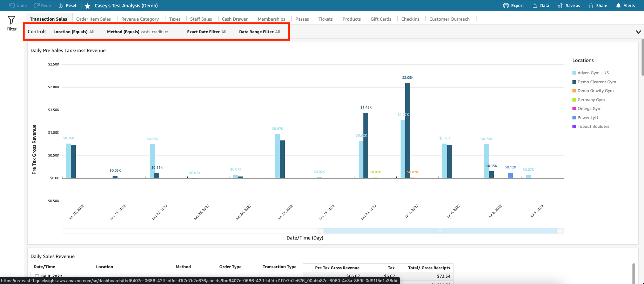Open the Cash Drawer tab
The height and width of the screenshot is (284, 644).
[235, 19]
